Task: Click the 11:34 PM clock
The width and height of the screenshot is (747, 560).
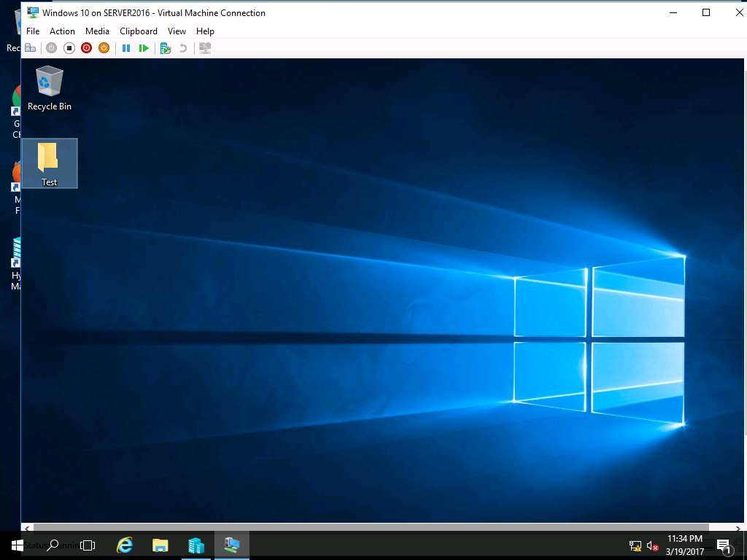Action: (x=684, y=539)
